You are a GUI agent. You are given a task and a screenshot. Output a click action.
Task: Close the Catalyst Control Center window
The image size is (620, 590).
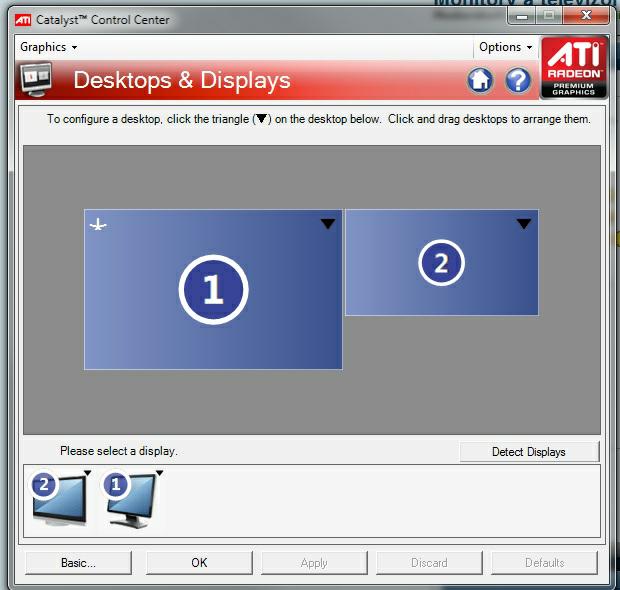tap(586, 16)
